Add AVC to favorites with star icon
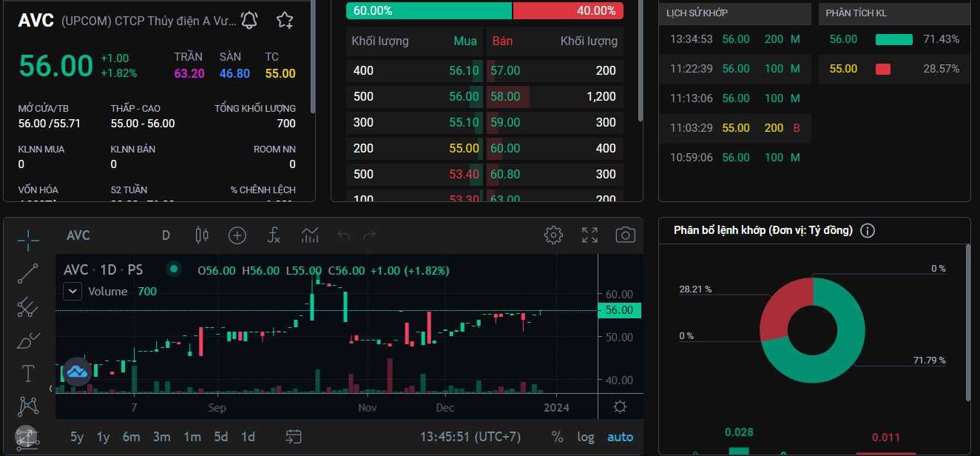 [285, 20]
